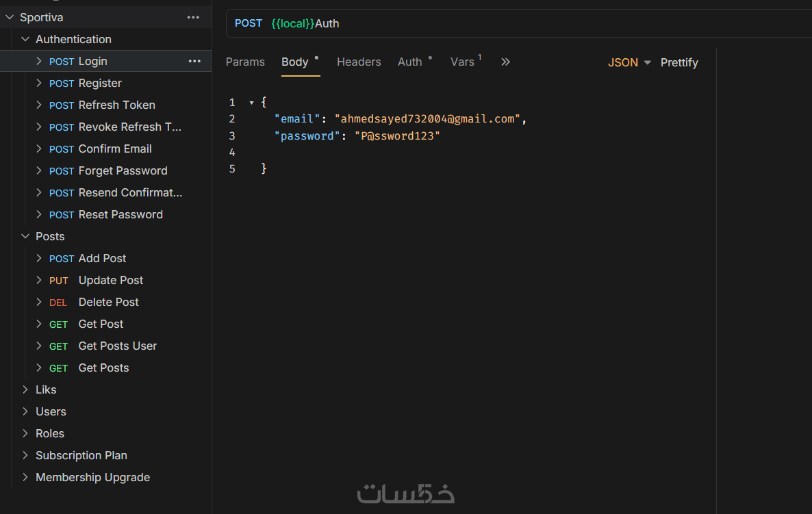Collapse the Authentication folder
812x514 pixels.
25,39
